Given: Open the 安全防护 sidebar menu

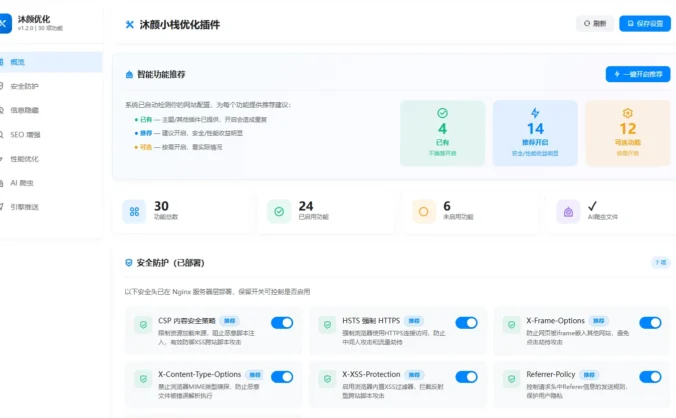Looking at the screenshot, I should pyautogui.click(x=25, y=86).
